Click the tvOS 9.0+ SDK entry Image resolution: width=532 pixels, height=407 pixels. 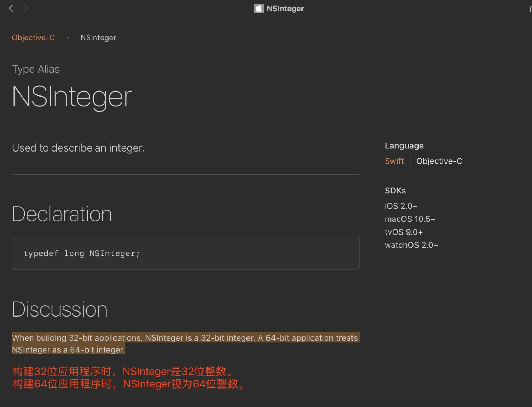[x=404, y=232]
